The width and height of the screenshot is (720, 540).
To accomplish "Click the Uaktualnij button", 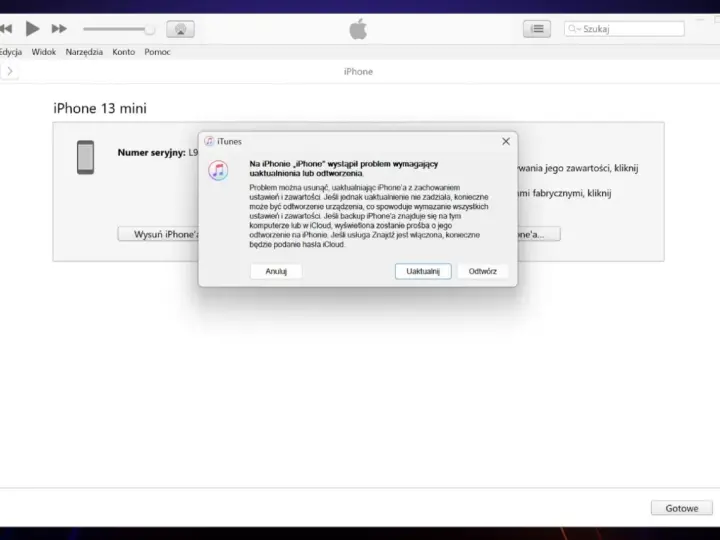I will tap(423, 271).
